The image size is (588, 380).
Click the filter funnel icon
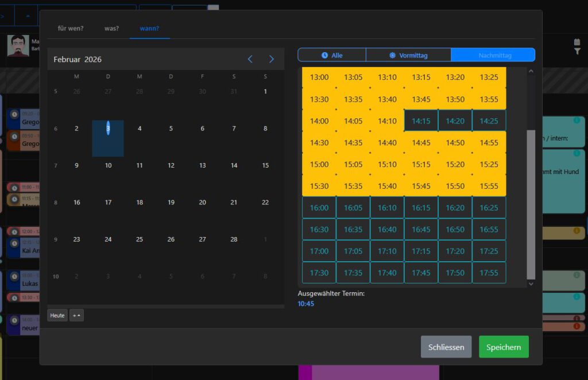[x=577, y=51]
